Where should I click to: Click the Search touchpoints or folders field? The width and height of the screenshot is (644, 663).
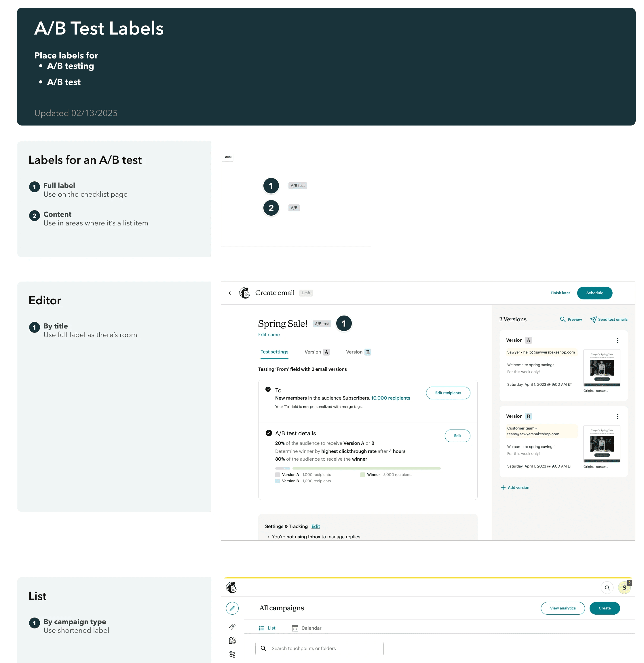(319, 648)
